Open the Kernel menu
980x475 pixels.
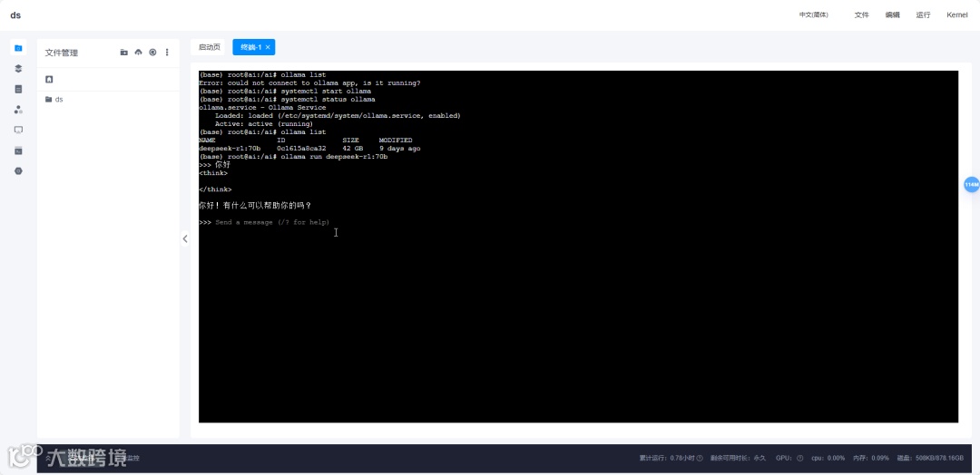coord(957,15)
